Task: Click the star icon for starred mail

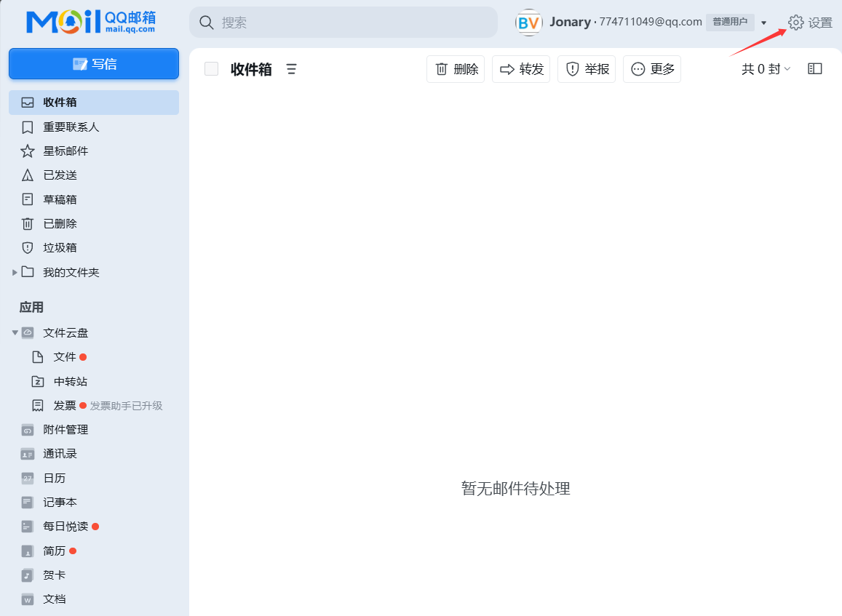Action: [x=28, y=151]
